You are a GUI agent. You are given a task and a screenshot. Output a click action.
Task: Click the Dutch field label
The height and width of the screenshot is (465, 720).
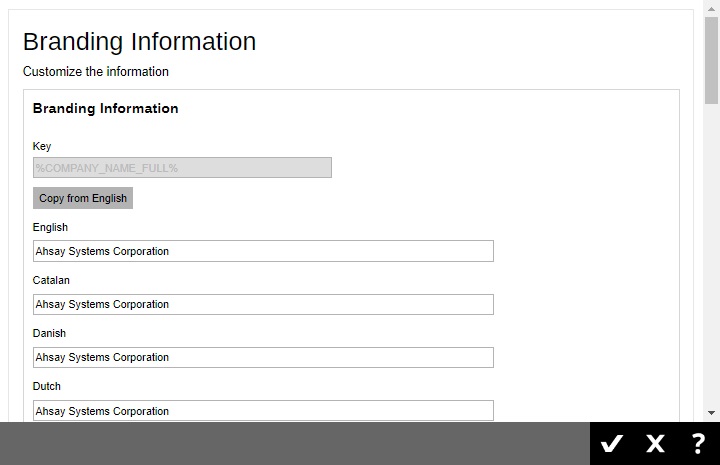click(47, 386)
